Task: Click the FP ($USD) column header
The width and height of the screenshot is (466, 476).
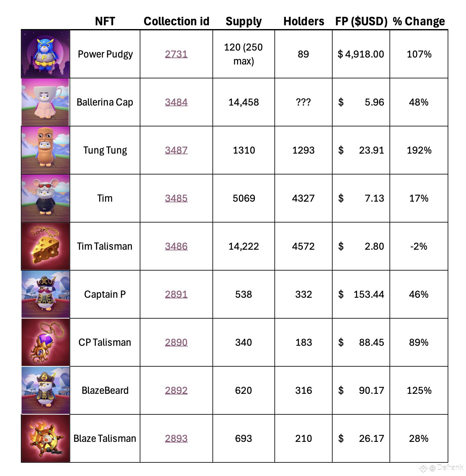Action: [x=361, y=21]
